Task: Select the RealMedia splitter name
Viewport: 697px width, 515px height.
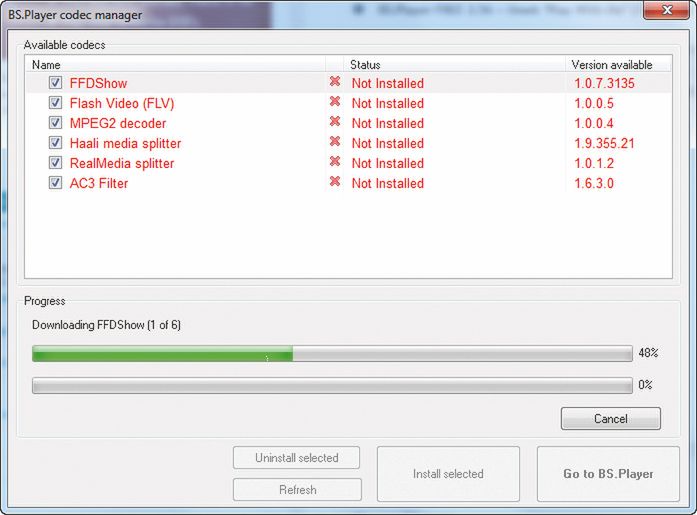Action: [122, 163]
